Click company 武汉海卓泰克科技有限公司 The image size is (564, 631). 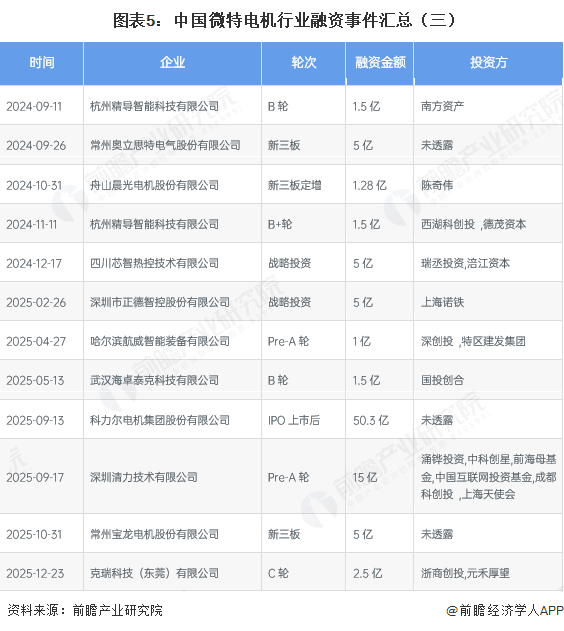(154, 380)
